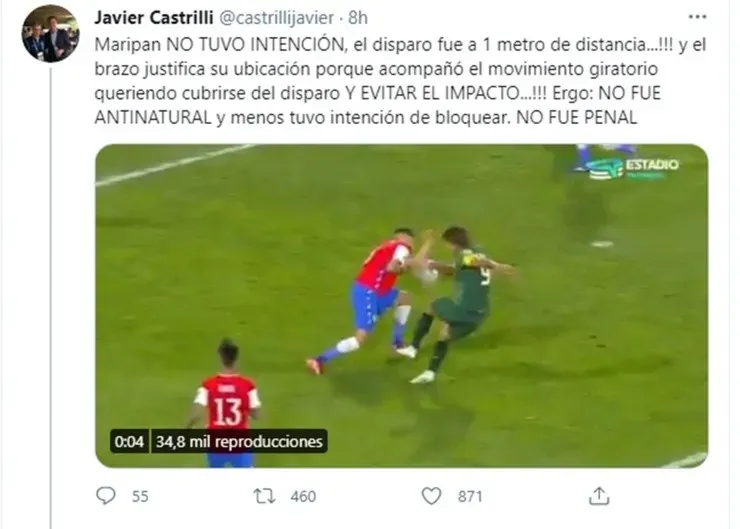Click the 0:04 video duration badge
Screen dimensions: 740x529
129,442
